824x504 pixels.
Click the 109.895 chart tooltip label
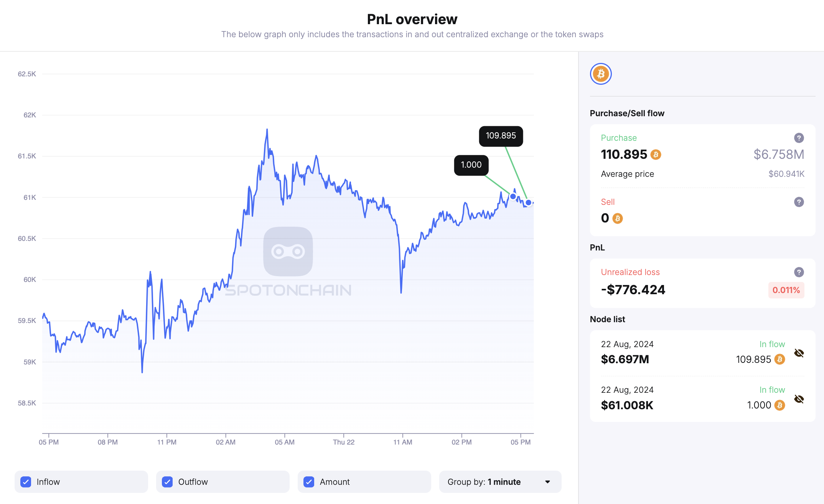click(x=501, y=136)
